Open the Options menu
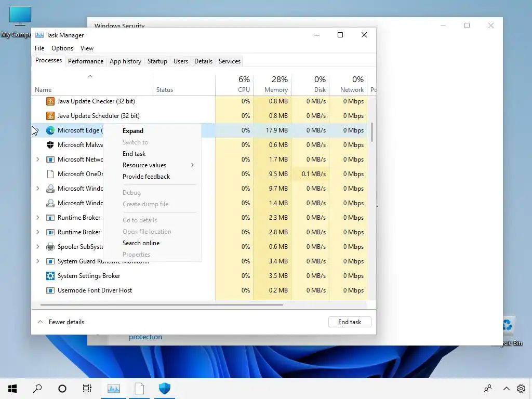The image size is (532, 399). pos(62,48)
